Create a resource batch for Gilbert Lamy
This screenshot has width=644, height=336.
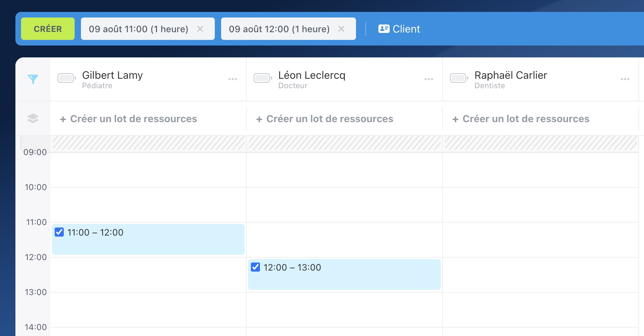coord(129,119)
